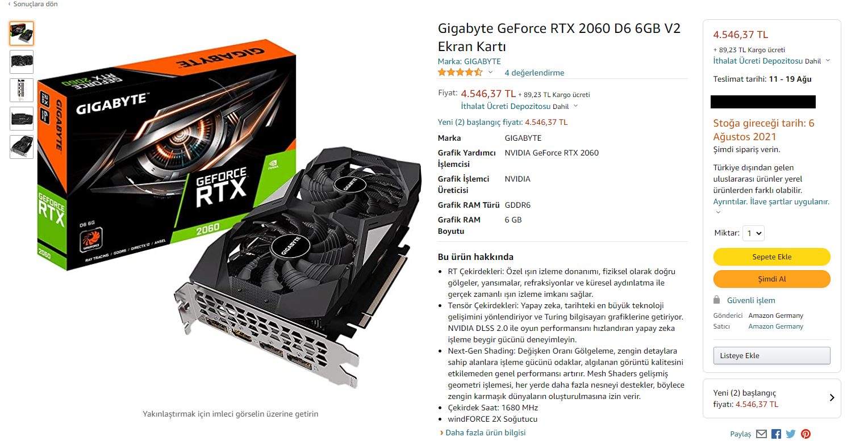
Task: Click the Listeye Ekle button
Action: coord(771,356)
